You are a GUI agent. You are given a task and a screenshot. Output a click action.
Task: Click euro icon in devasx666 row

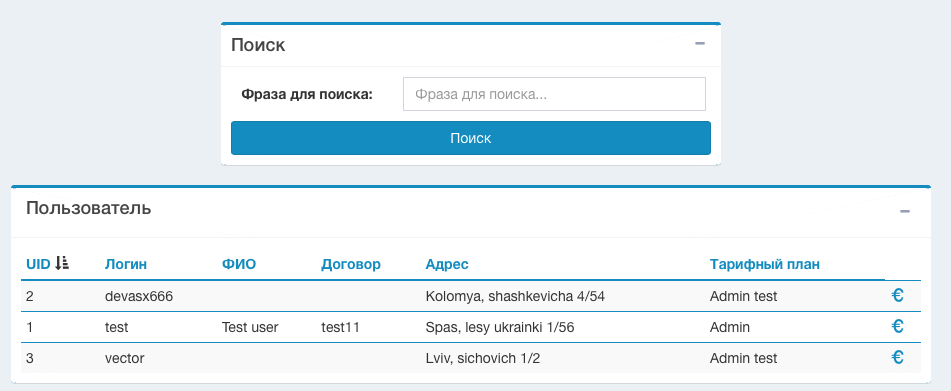click(x=898, y=296)
